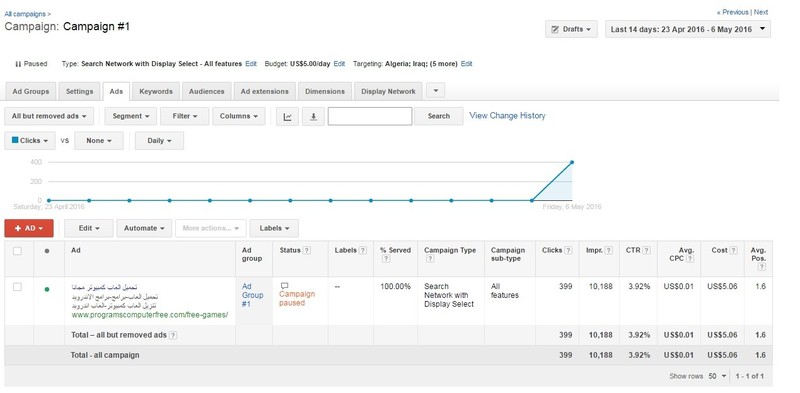The height and width of the screenshot is (393, 800).
Task: Switch to the Ad Groups tab
Action: click(x=31, y=91)
